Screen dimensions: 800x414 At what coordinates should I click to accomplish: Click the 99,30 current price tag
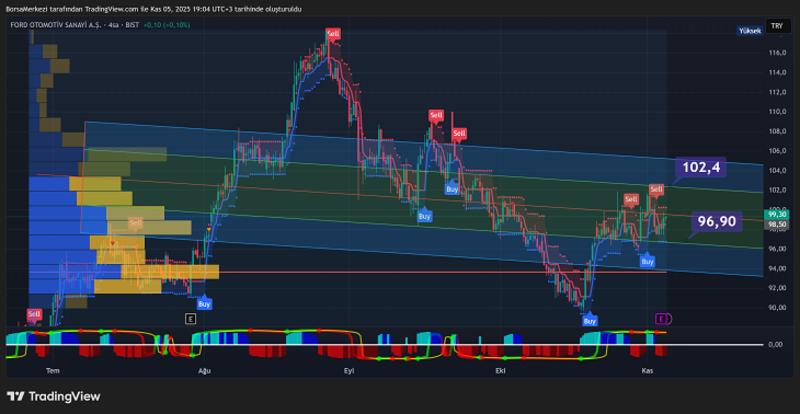(x=776, y=214)
